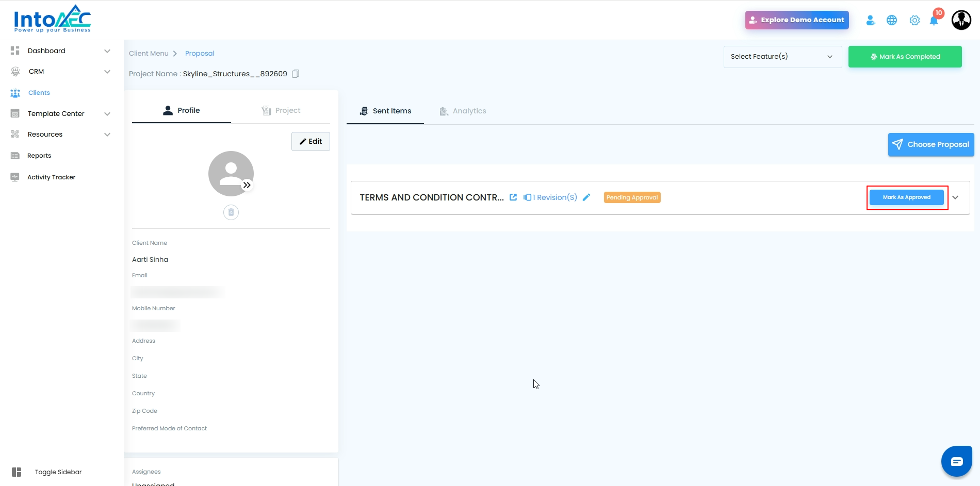This screenshot has width=980, height=486.
Task: Click the TERMS AND CONDITION CONTR... title
Action: pyautogui.click(x=432, y=197)
